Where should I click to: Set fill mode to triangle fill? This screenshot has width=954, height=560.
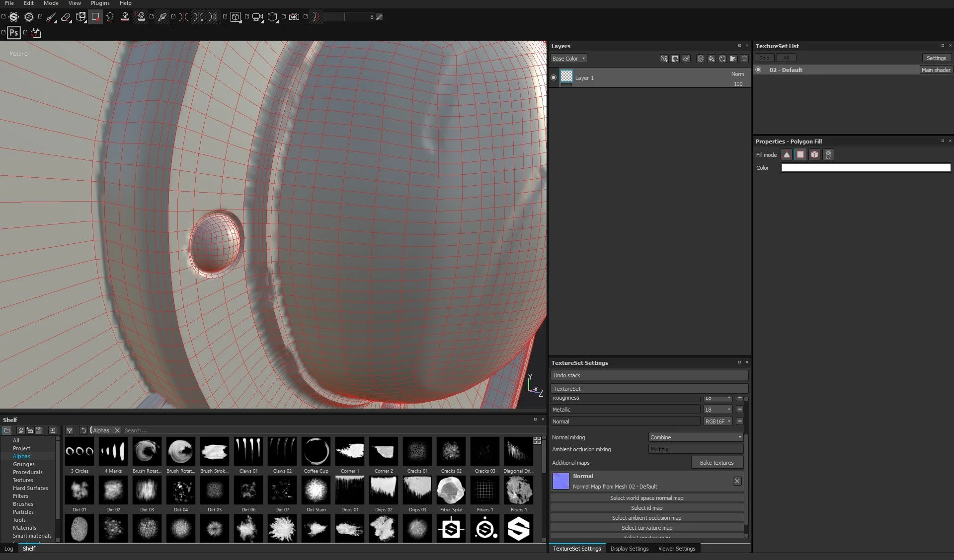[787, 155]
